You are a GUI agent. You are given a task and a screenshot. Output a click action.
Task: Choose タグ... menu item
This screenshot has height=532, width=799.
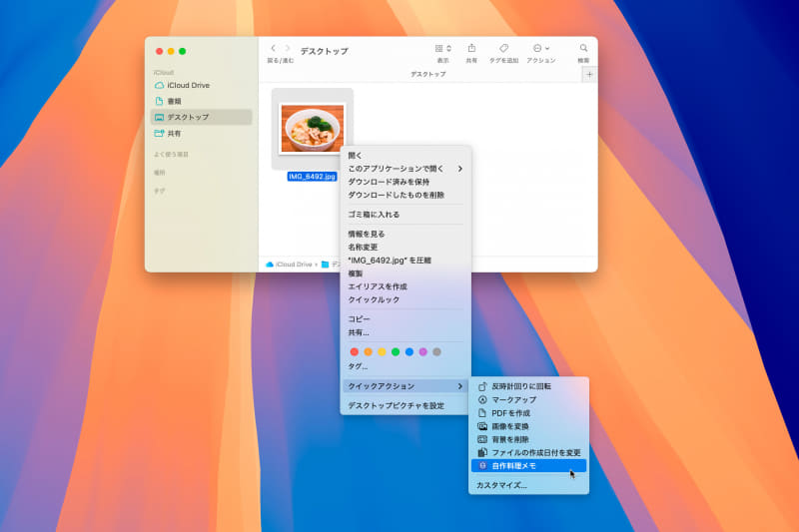click(x=405, y=366)
